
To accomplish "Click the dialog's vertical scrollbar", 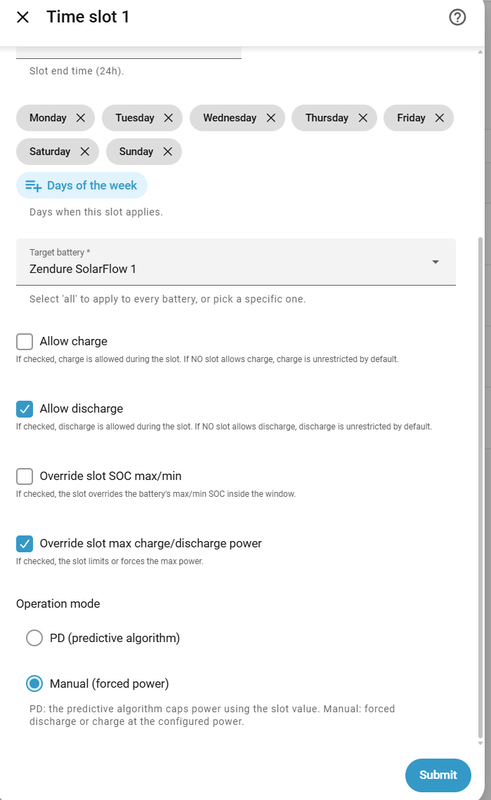I will pos(480,487).
